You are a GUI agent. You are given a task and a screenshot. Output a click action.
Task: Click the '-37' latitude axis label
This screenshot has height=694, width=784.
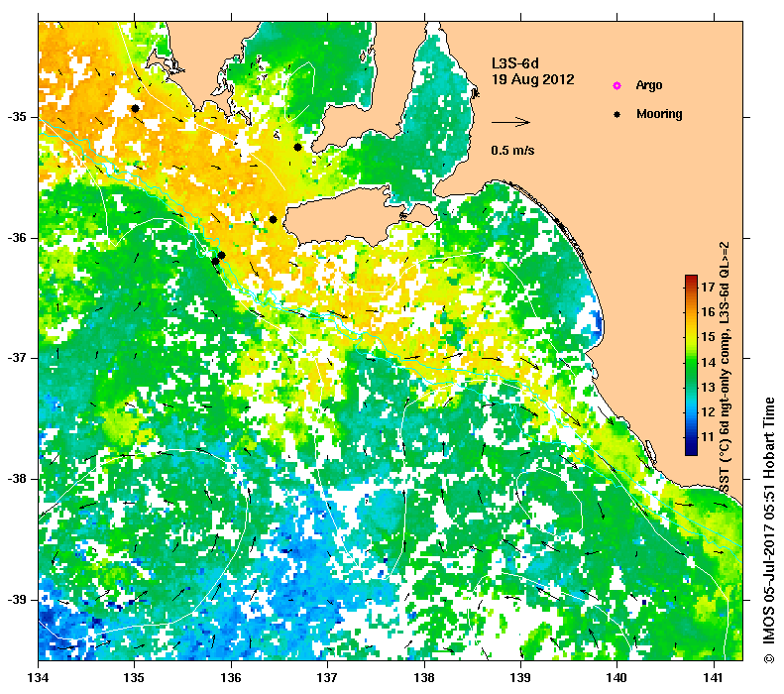tap(17, 359)
